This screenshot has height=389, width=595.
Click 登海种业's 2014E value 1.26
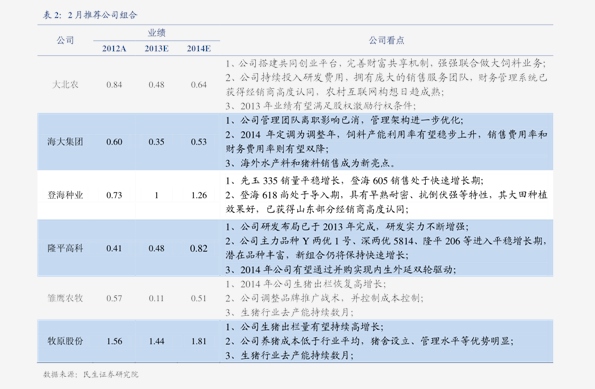199,195
